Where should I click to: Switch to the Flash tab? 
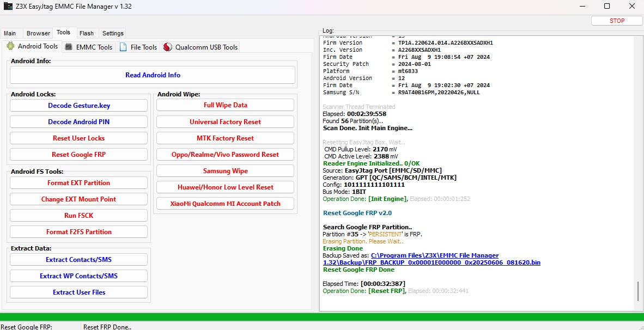pyautogui.click(x=86, y=33)
